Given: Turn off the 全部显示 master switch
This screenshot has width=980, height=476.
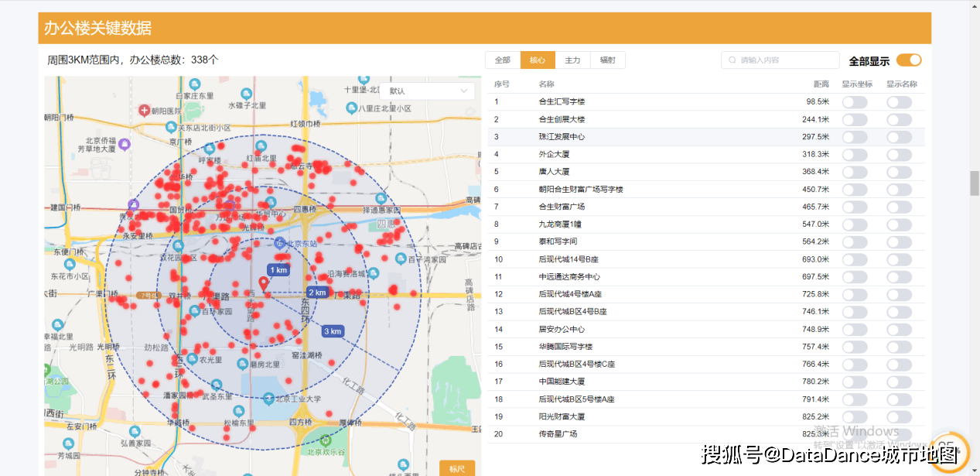Looking at the screenshot, I should (909, 60).
